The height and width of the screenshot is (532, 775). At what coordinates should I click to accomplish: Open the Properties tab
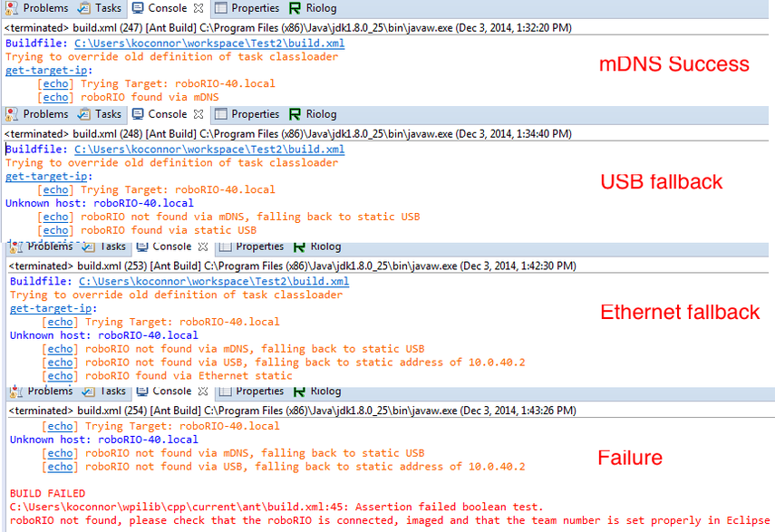(x=237, y=8)
